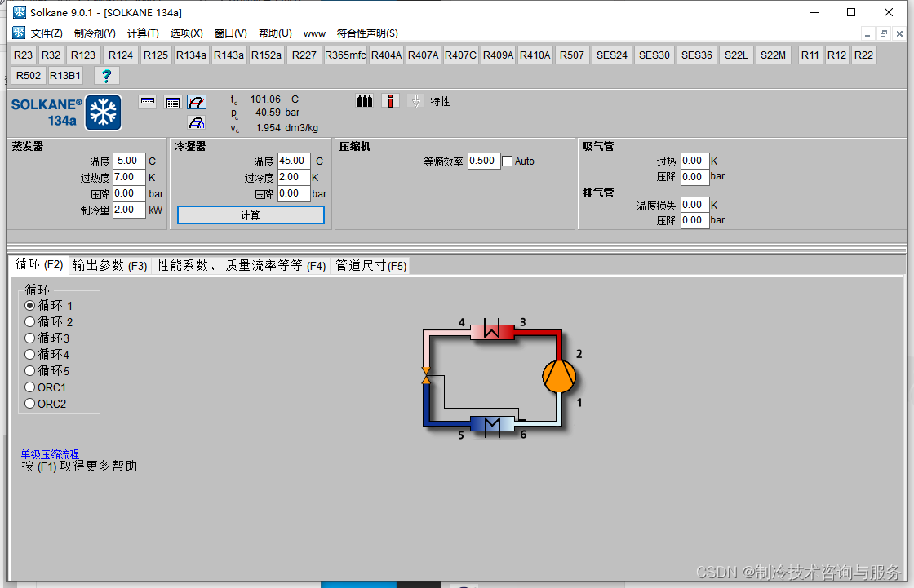Open the www menu item

(x=314, y=33)
